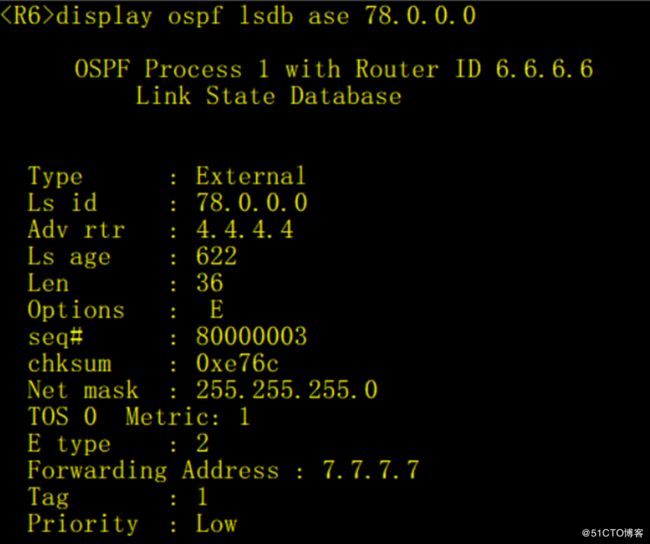Select the E type value '2'

(202, 443)
